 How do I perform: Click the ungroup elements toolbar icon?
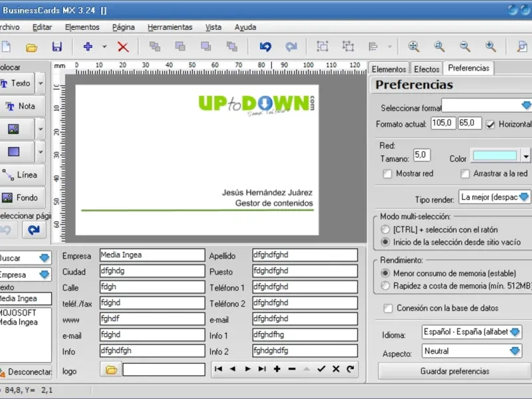click(348, 46)
